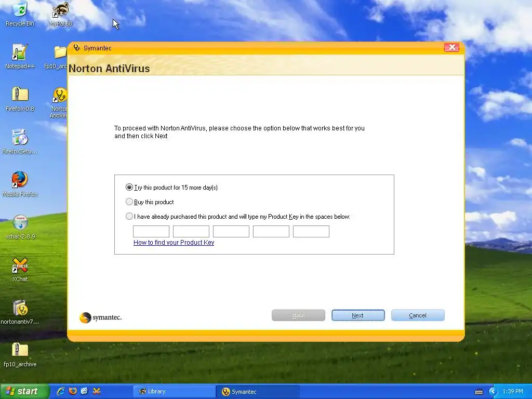Click the Norton AntiVirus heading text
The width and height of the screenshot is (532, 399).
[x=109, y=69]
